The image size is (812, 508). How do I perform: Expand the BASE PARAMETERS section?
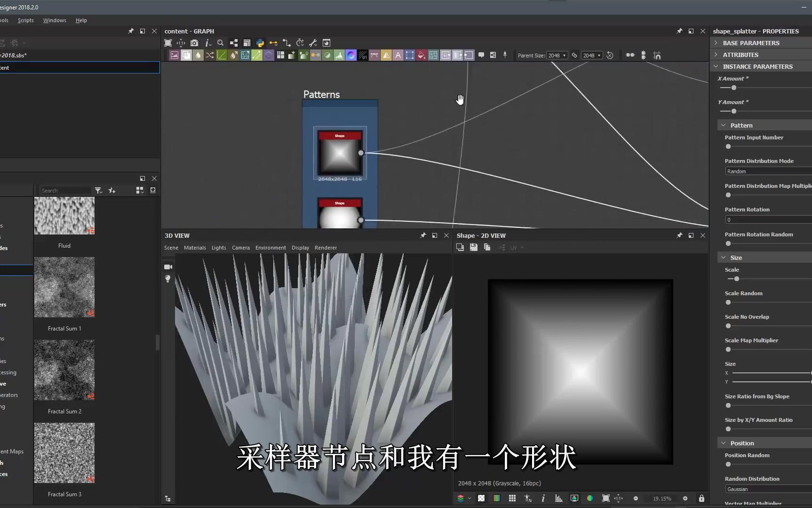pyautogui.click(x=716, y=43)
